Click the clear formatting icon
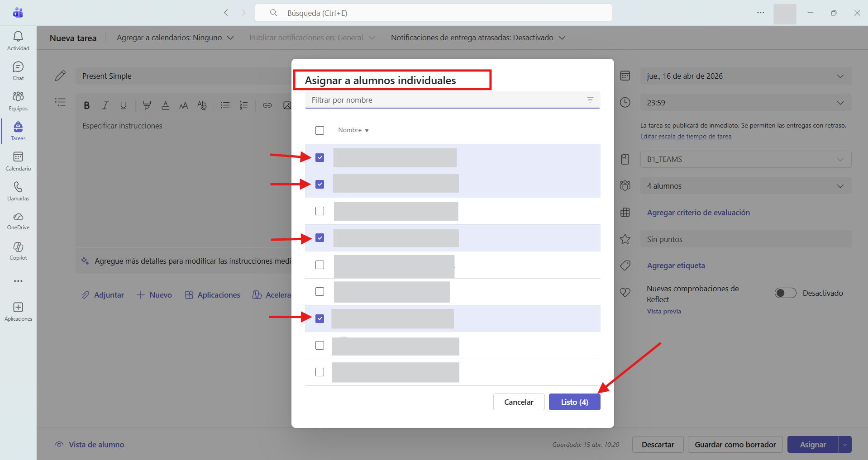 pos(202,105)
